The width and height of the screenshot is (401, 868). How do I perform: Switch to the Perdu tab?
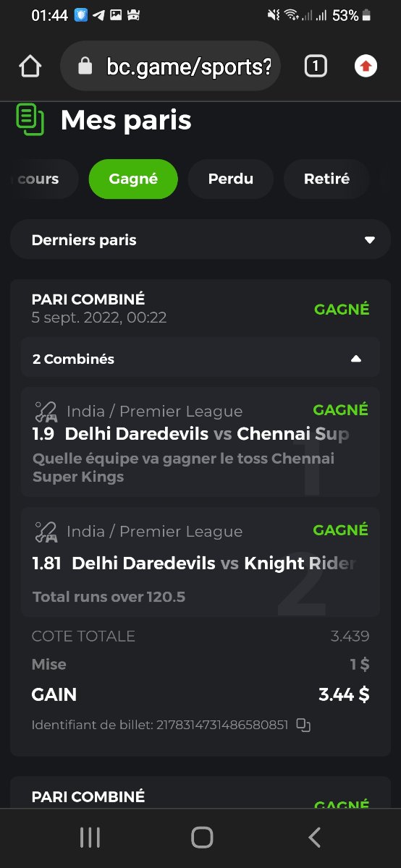coord(231,179)
